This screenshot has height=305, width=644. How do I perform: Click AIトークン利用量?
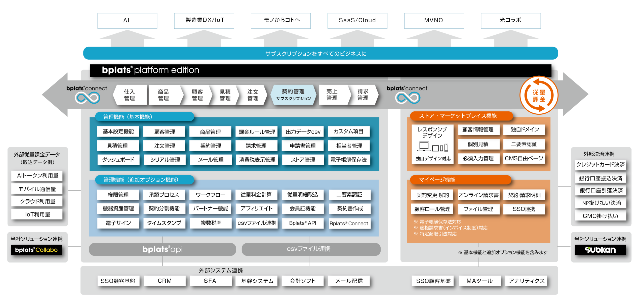(37, 176)
